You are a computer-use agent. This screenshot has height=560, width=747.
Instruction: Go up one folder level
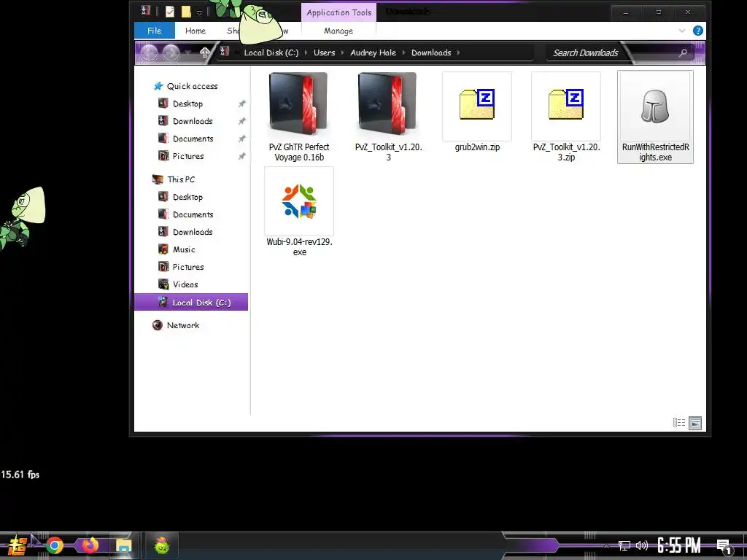pyautogui.click(x=204, y=52)
